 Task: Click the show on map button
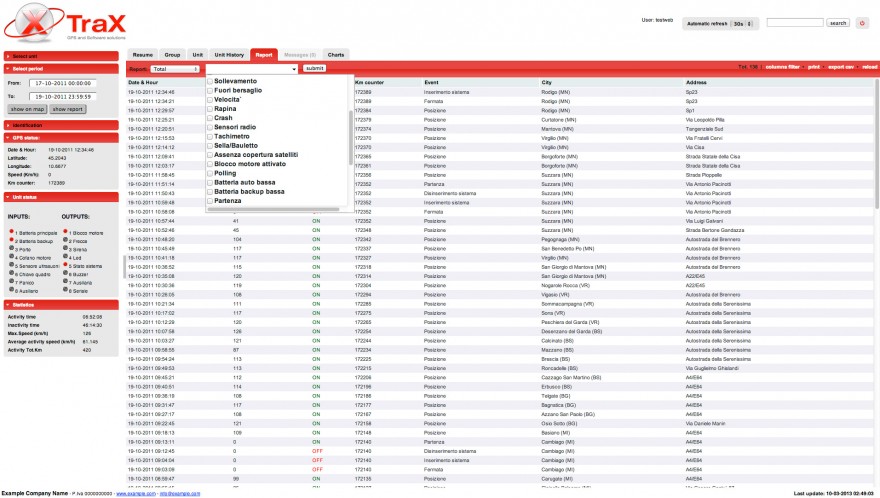click(27, 109)
